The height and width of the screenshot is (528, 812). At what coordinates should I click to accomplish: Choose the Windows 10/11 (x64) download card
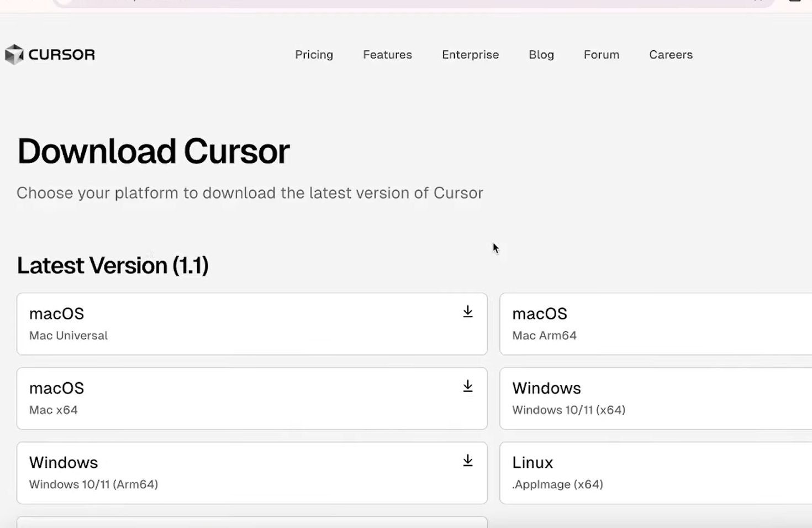tap(655, 399)
